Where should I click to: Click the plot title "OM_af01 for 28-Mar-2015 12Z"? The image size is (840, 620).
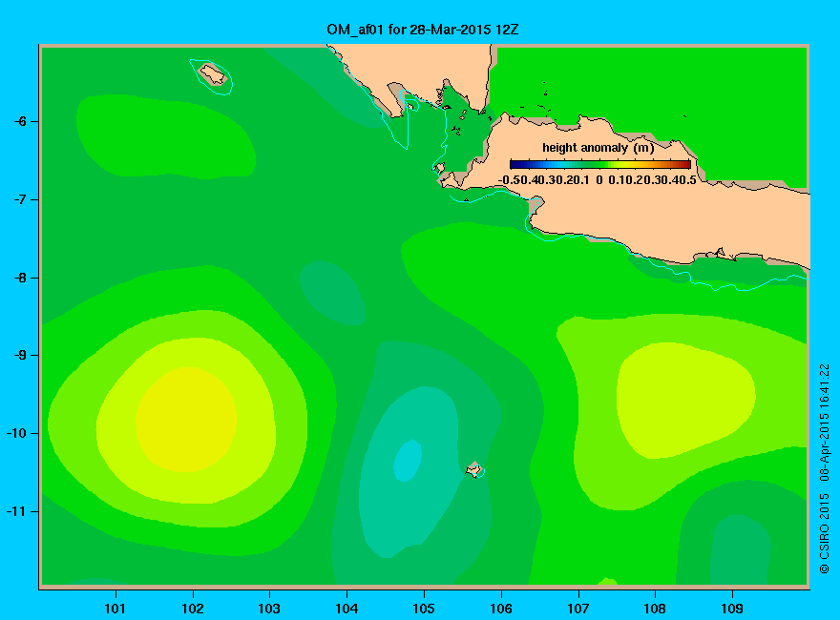click(x=422, y=30)
